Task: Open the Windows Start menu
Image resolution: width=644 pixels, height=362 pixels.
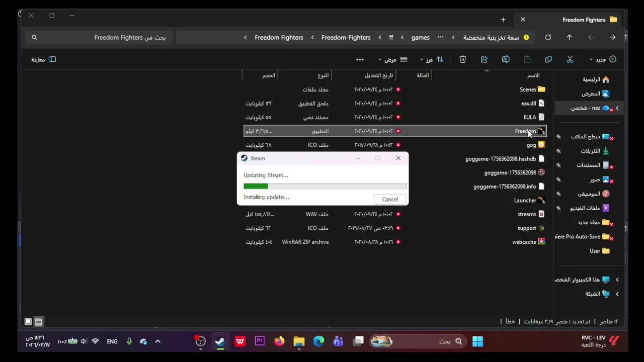Action: [x=477, y=341]
